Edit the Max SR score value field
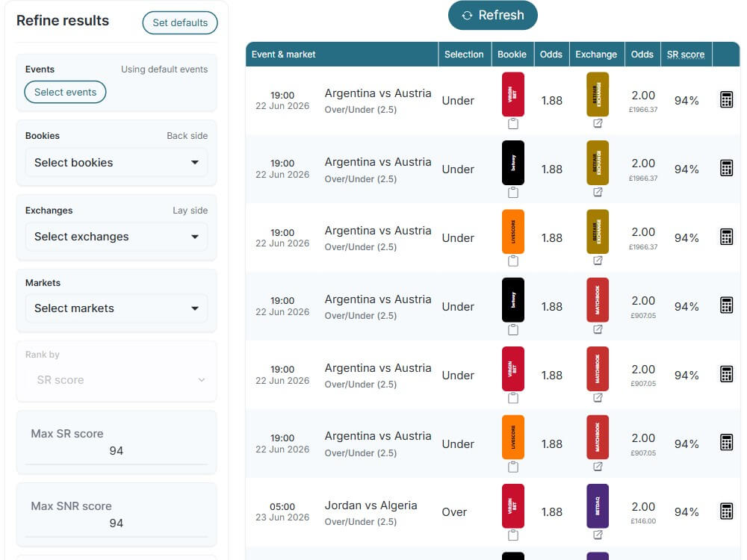Screen dimensions: 747x560 [x=117, y=451]
